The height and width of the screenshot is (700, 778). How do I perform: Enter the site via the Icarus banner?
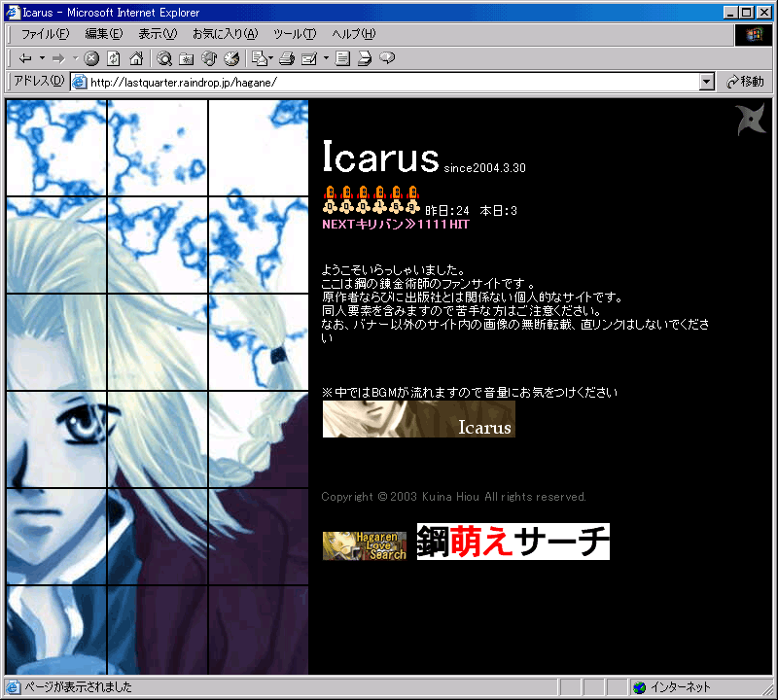(x=419, y=419)
